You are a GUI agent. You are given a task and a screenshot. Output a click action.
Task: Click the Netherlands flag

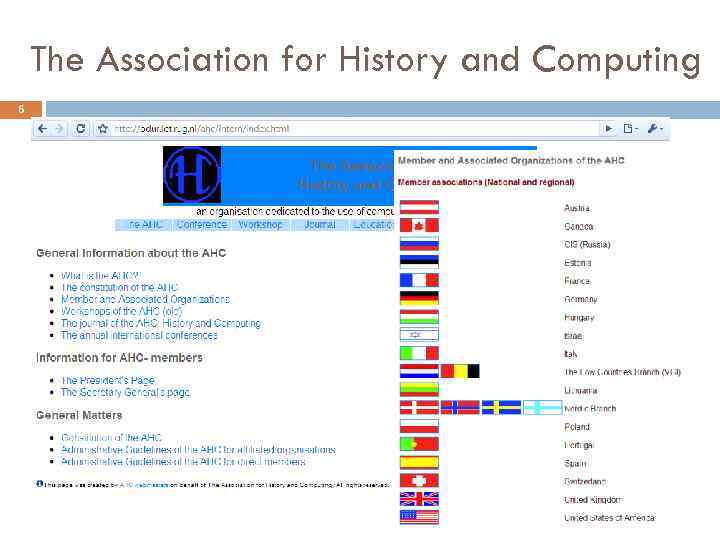[419, 371]
